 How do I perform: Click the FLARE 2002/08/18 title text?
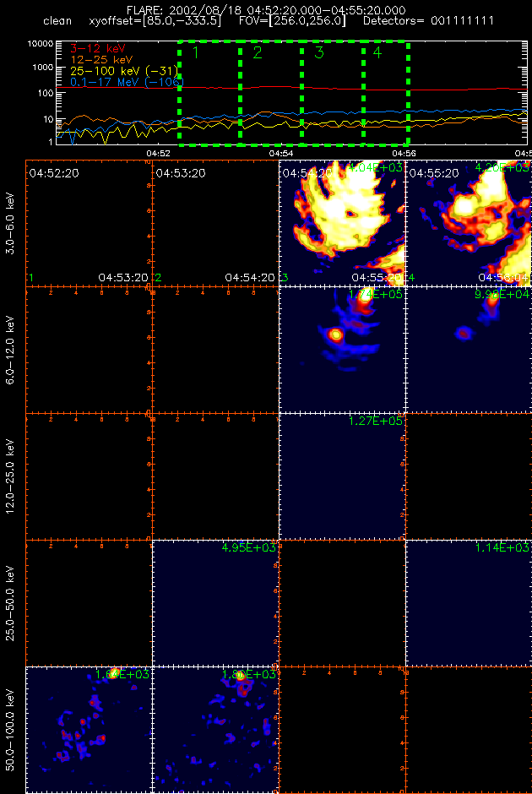coord(266,11)
